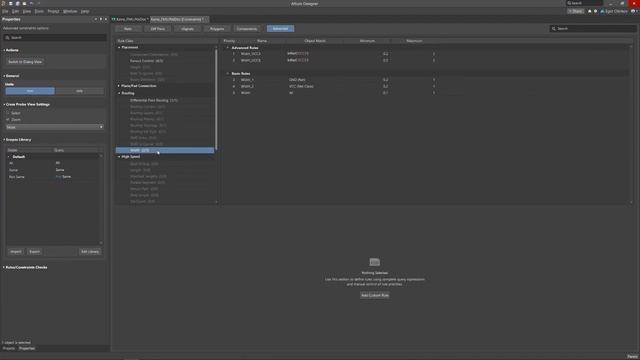Click the Save icon in the title bar
This screenshot has height=360, width=640.
click(11, 3)
